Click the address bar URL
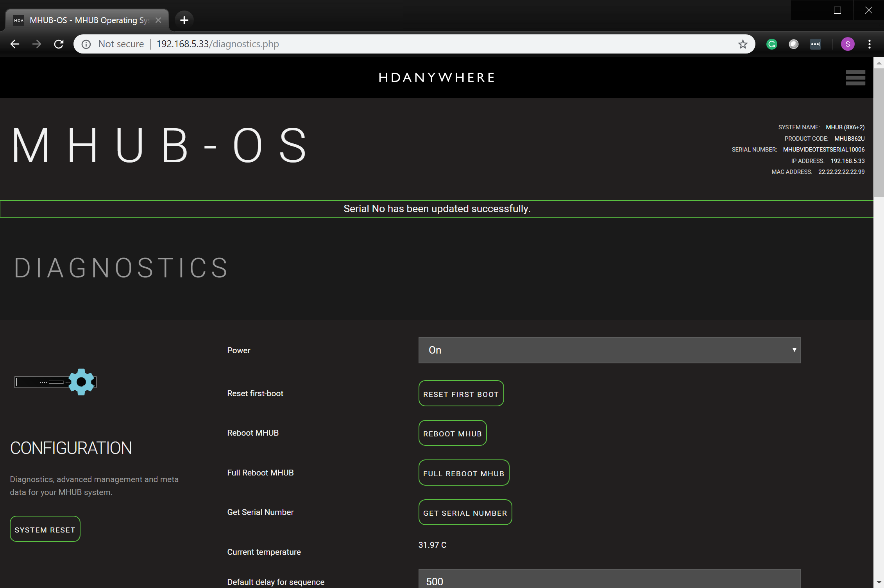This screenshot has height=588, width=884. click(x=218, y=44)
